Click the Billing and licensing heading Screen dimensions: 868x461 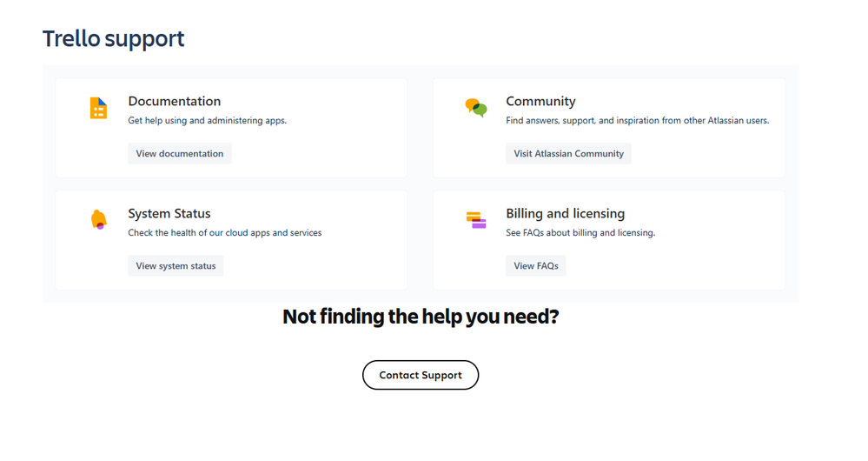coord(566,214)
